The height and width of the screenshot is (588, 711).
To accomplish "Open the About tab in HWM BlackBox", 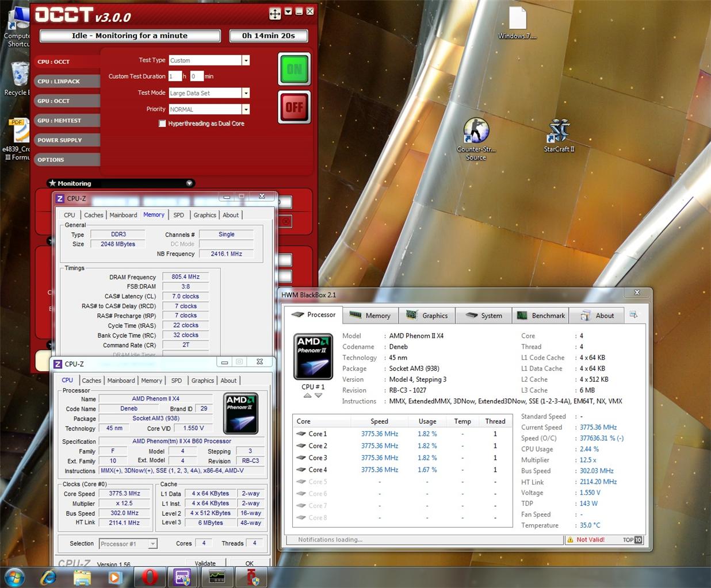I will [x=597, y=316].
